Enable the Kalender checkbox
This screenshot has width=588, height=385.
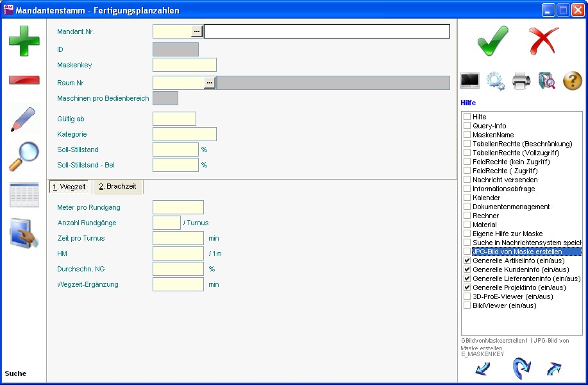click(467, 198)
